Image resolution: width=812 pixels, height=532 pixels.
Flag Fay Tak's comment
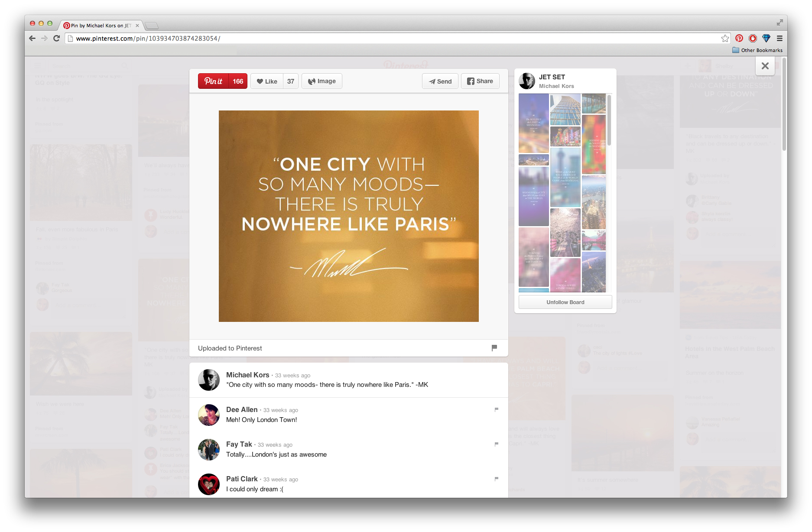click(x=497, y=444)
